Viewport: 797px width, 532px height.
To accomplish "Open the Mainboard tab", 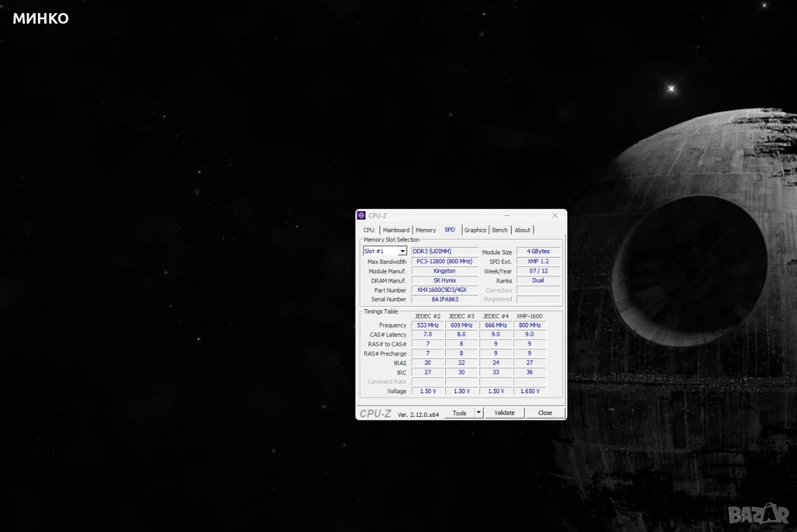I will coord(396,230).
